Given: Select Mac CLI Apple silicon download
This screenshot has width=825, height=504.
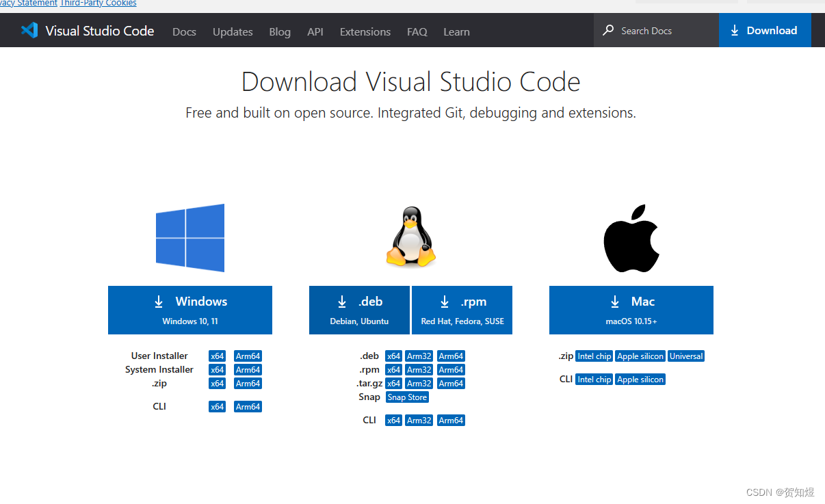Looking at the screenshot, I should tap(640, 380).
